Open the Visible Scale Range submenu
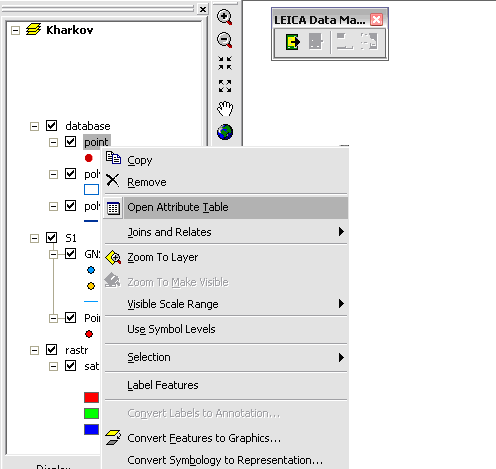Image resolution: width=496 pixels, height=469 pixels. [x=226, y=304]
